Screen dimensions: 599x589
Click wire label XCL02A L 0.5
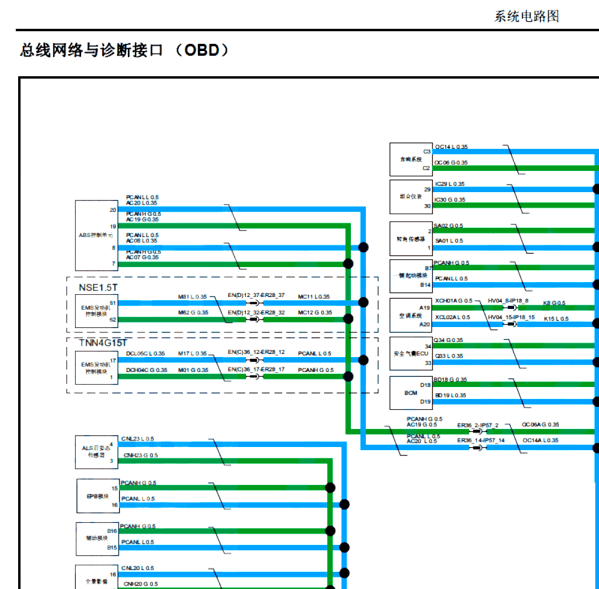pyautogui.click(x=453, y=317)
